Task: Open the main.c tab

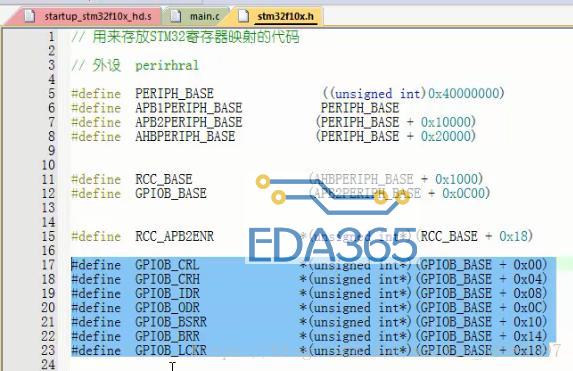Action: point(205,16)
